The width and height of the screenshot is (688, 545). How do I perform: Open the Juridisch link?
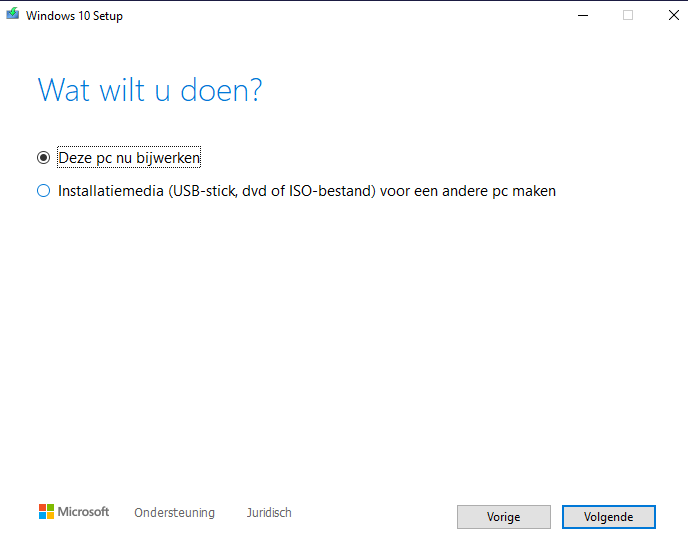point(269,513)
